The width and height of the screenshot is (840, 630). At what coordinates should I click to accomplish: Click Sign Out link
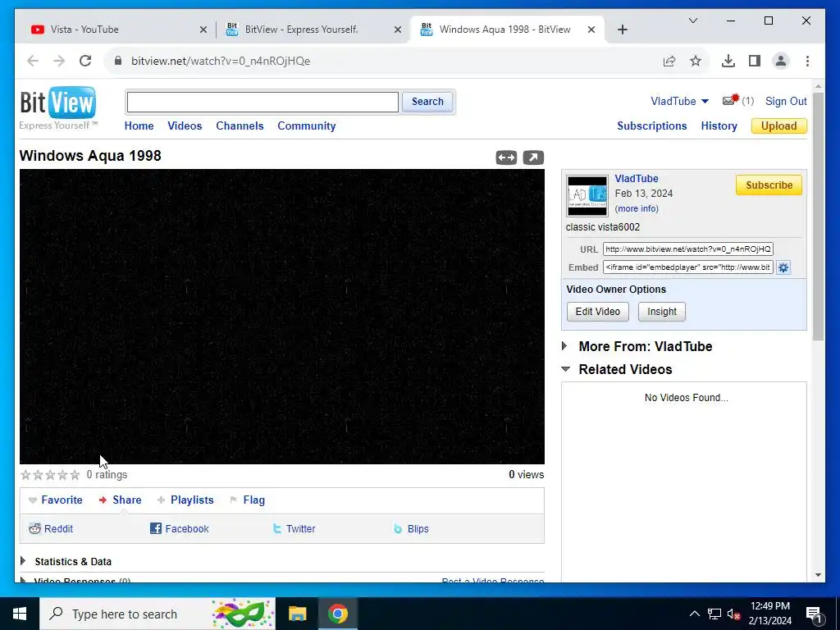(786, 101)
